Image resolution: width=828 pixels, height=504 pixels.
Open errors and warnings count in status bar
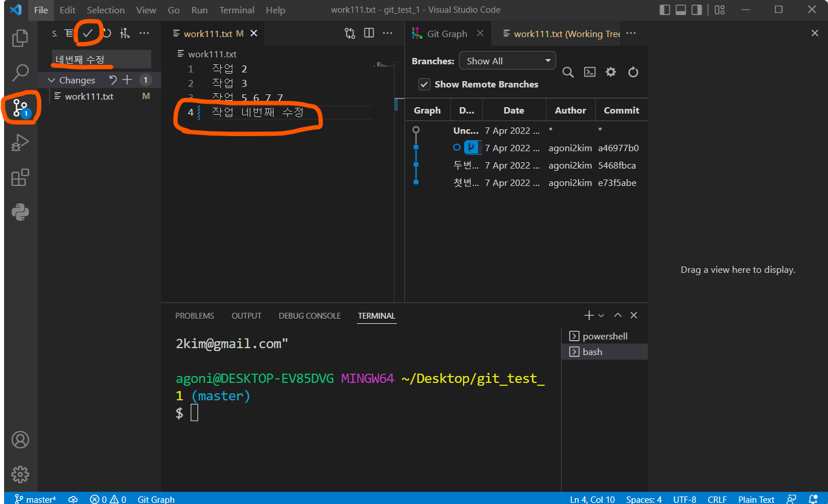coord(108,499)
